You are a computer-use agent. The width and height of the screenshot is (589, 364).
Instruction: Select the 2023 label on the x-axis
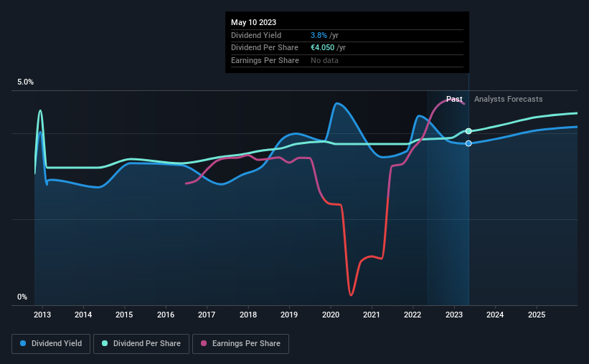pyautogui.click(x=454, y=315)
